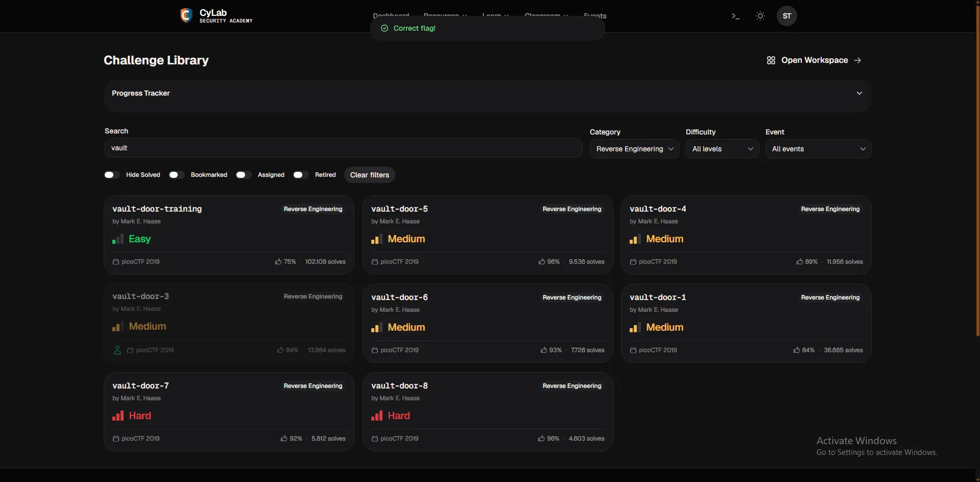Click thumbs-up rating icon on vault-door-5 card
Image resolution: width=980 pixels, height=482 pixels.
click(541, 262)
